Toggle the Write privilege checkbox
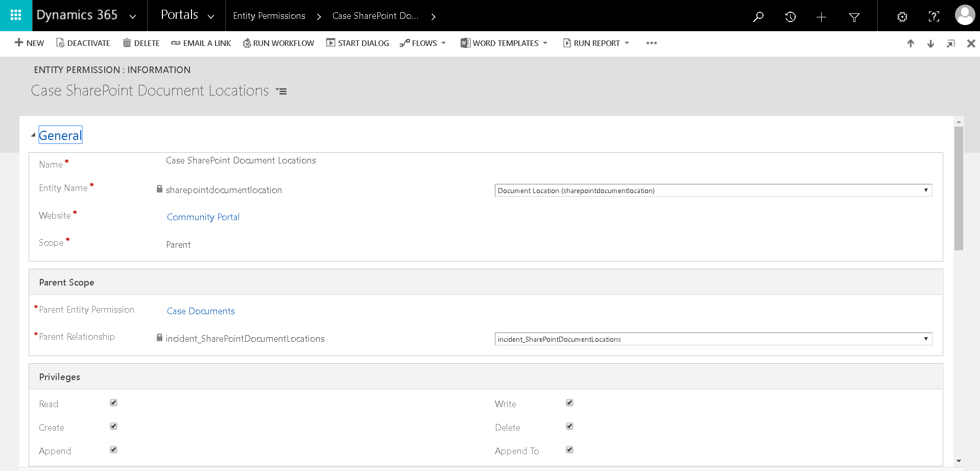Image resolution: width=980 pixels, height=471 pixels. [x=569, y=403]
